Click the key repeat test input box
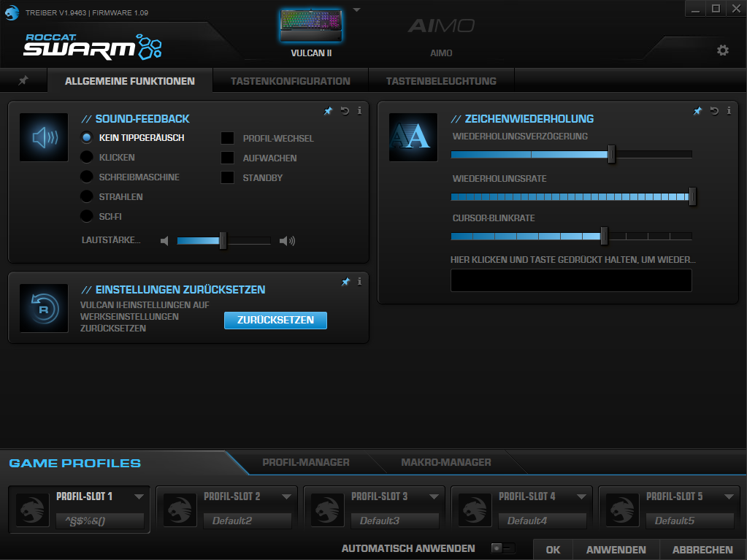The width and height of the screenshot is (747, 560). 571,280
